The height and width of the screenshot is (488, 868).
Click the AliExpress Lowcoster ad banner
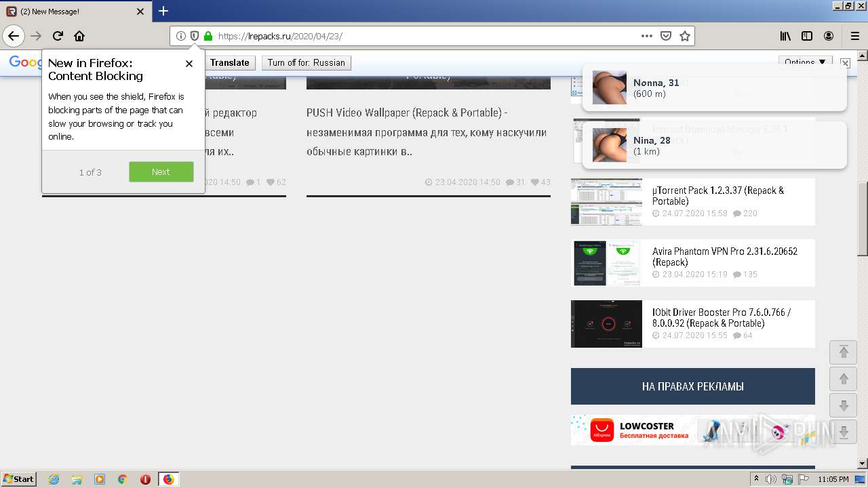tap(693, 430)
